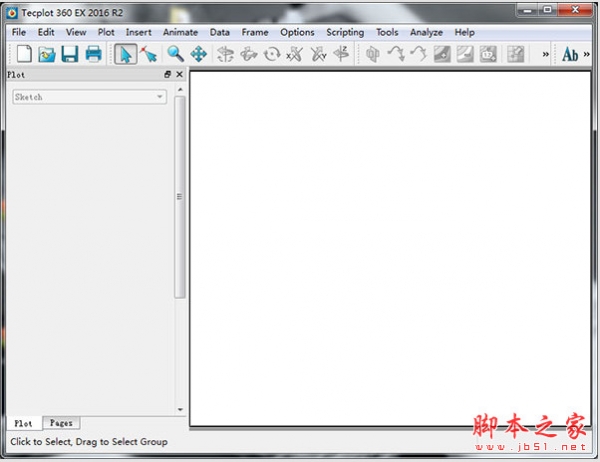Undock the Plot sidebar panel

click(x=167, y=75)
